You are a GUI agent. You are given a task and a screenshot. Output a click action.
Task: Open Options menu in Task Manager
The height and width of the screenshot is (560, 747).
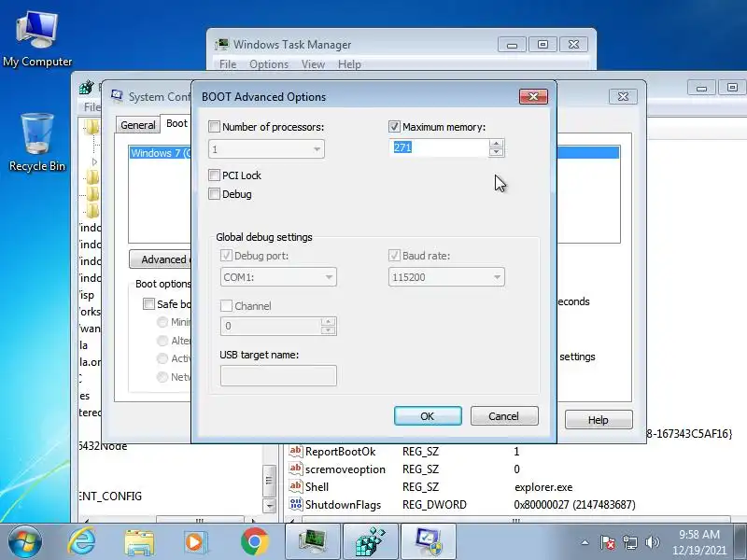[x=269, y=63]
